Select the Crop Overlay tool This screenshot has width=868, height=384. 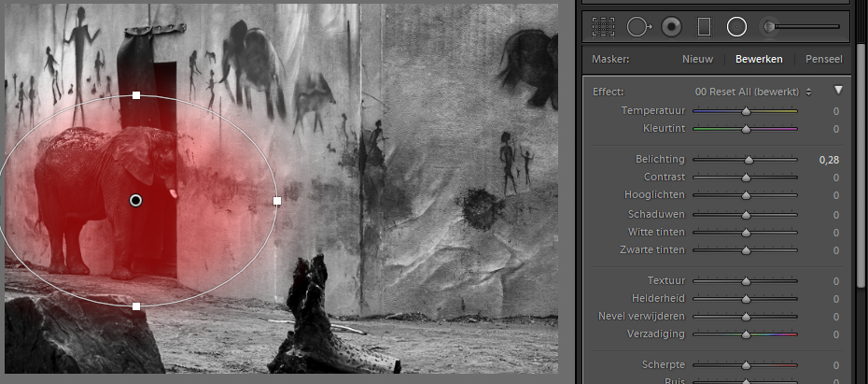tap(604, 27)
